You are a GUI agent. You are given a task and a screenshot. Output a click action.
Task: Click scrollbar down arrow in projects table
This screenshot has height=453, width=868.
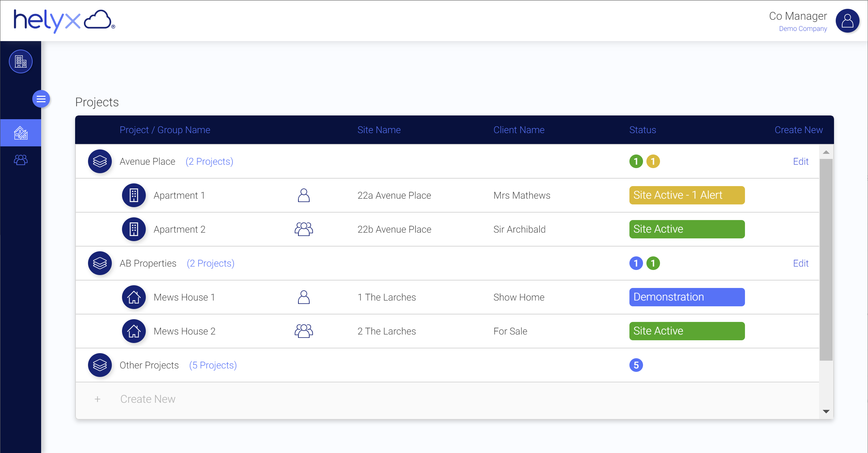(x=826, y=411)
